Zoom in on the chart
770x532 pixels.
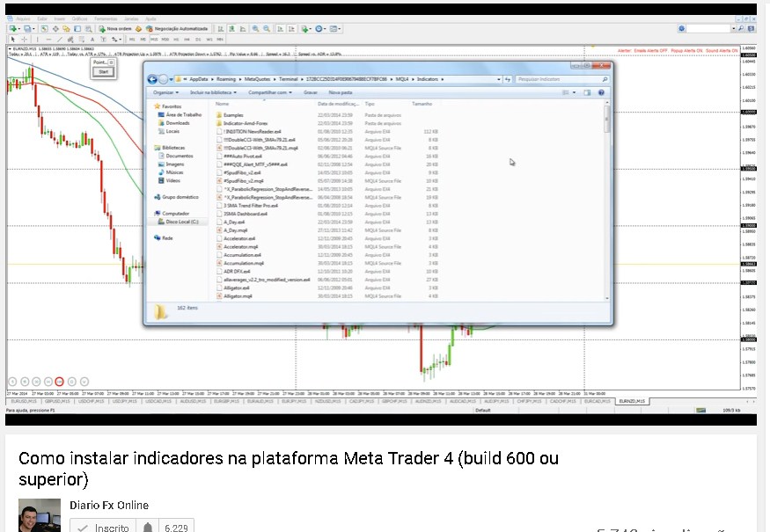tap(255, 29)
